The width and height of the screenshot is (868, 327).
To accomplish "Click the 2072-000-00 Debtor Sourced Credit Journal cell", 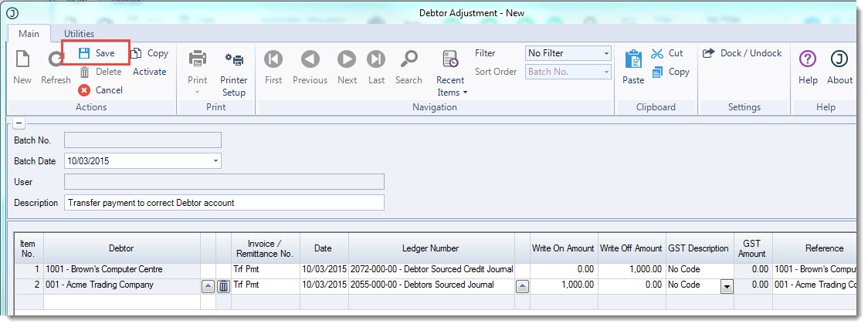I will tap(431, 269).
